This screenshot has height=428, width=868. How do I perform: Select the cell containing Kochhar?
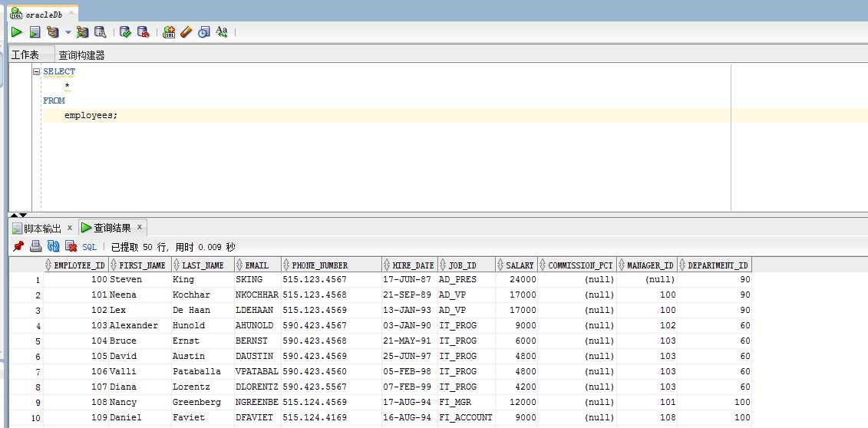coord(203,295)
